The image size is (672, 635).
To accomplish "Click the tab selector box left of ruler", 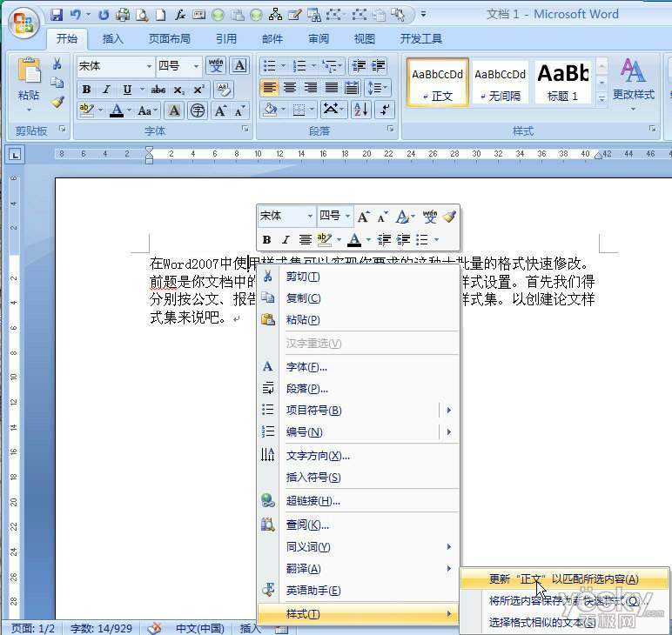I will (x=15, y=155).
